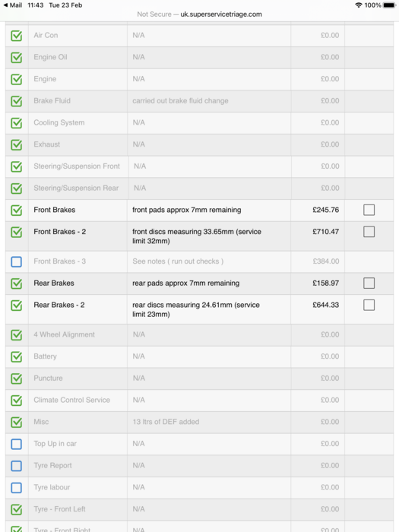Tap the Front Brakes - 2 row label
399x532 pixels.
tap(60, 232)
